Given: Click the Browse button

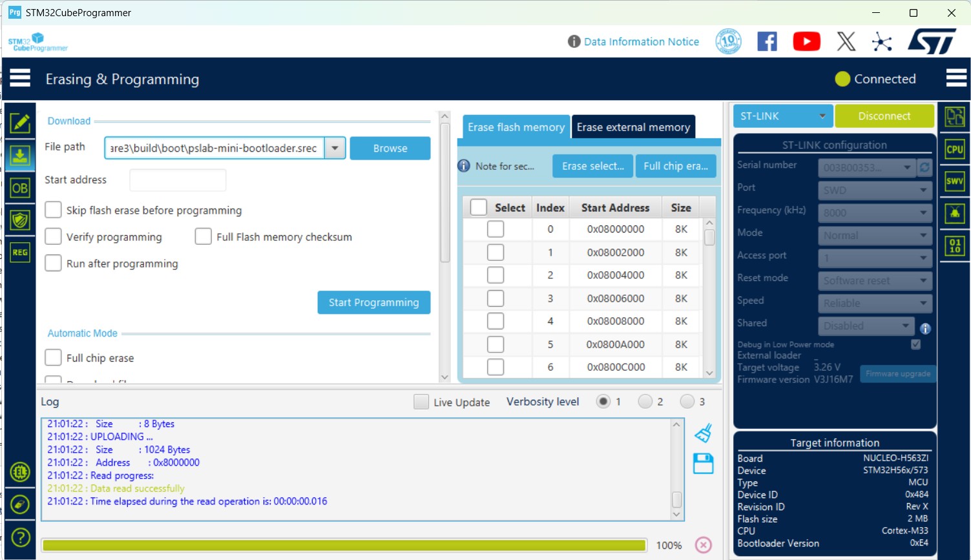Looking at the screenshot, I should click(x=390, y=148).
